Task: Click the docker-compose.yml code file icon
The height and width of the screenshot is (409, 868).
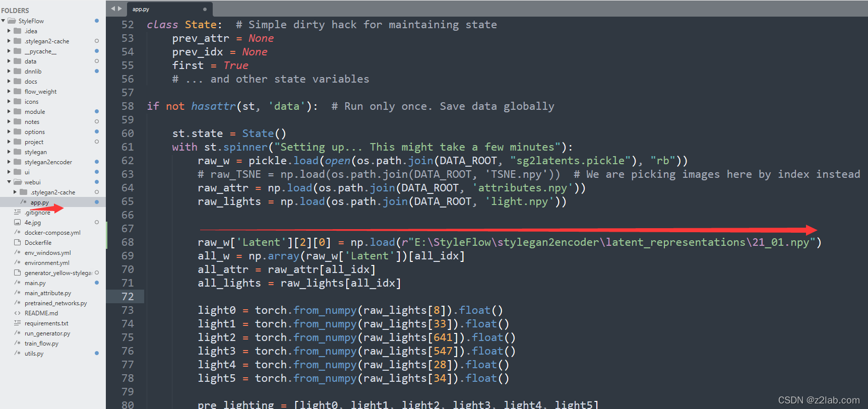Action: click(x=18, y=232)
